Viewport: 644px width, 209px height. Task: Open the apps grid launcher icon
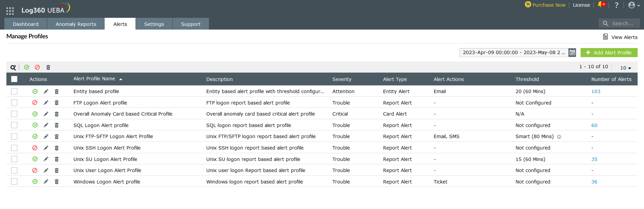10,11
